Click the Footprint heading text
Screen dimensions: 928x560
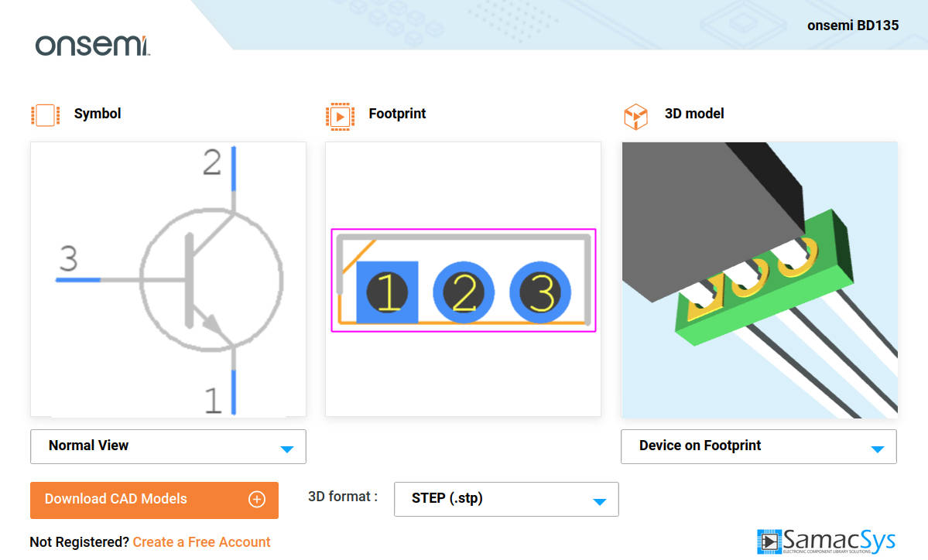(x=397, y=114)
